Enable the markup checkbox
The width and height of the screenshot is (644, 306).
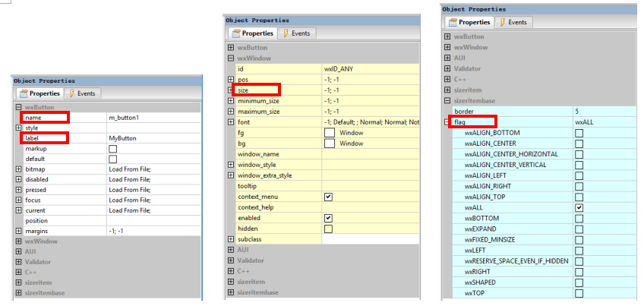click(x=113, y=149)
